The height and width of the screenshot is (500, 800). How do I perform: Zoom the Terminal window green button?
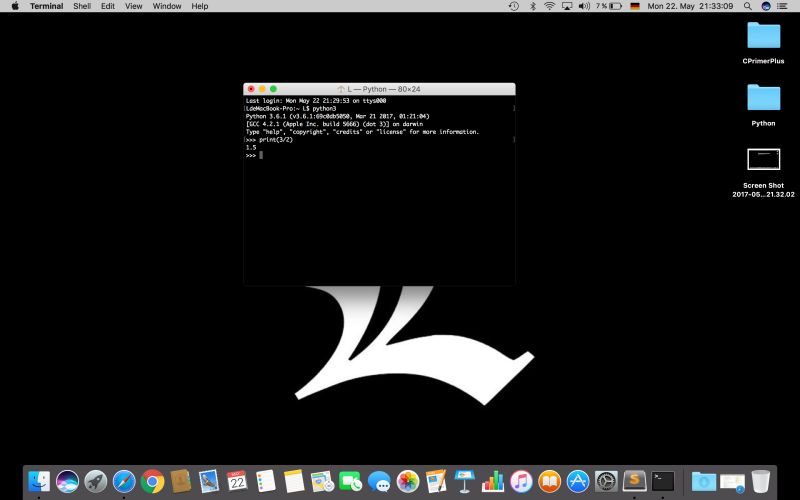273,89
